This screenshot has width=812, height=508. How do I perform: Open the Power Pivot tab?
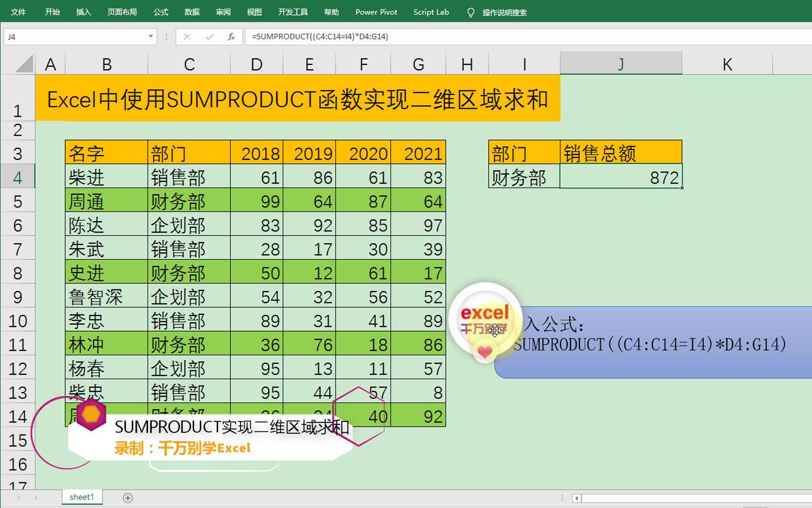point(376,12)
